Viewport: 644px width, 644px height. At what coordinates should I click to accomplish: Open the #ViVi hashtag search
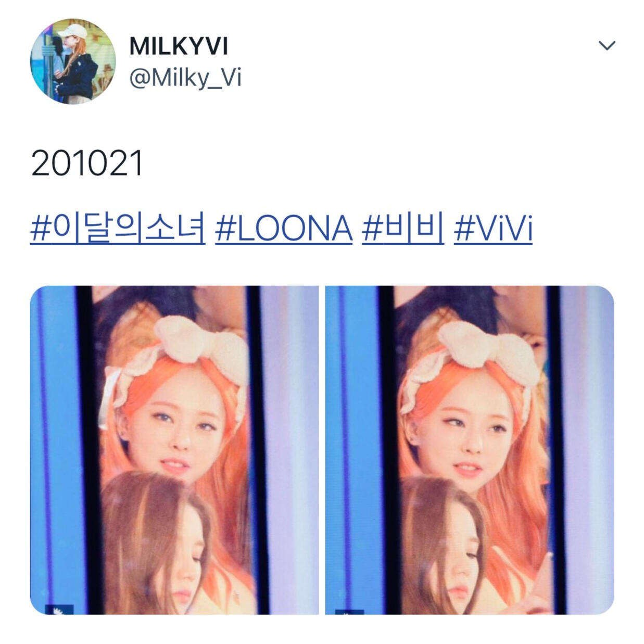click(493, 229)
